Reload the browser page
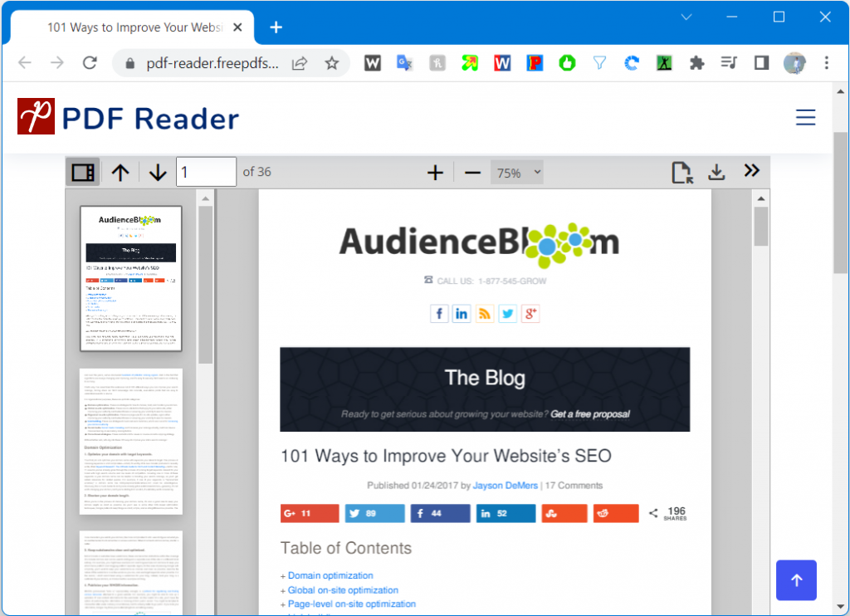The width and height of the screenshot is (850, 616). (x=90, y=63)
